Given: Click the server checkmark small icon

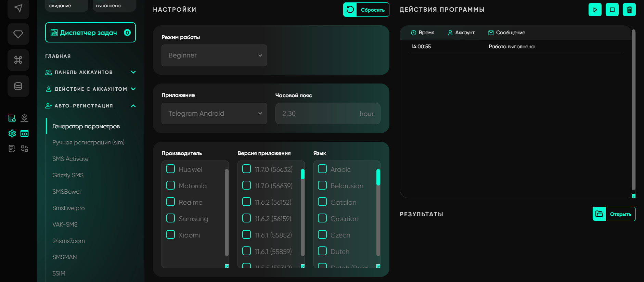Looking at the screenshot, I should click(x=12, y=118).
